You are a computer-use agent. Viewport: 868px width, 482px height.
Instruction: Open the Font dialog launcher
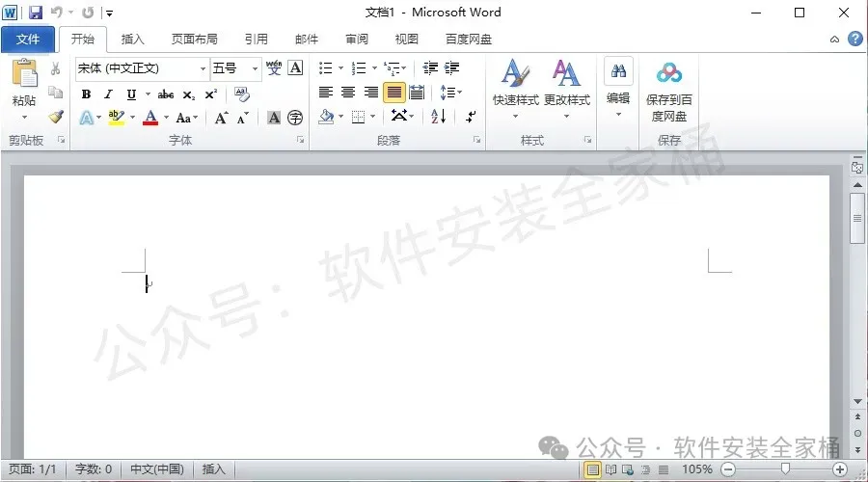point(300,140)
